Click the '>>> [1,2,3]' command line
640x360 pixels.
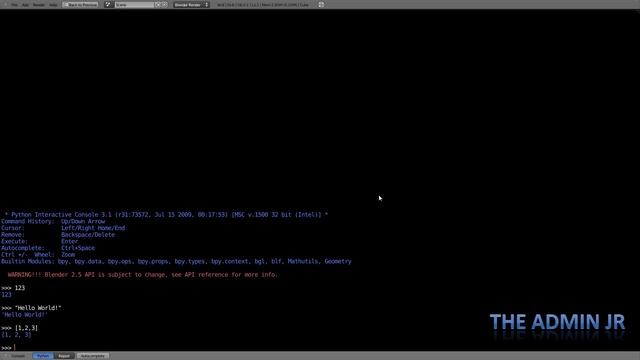19,328
